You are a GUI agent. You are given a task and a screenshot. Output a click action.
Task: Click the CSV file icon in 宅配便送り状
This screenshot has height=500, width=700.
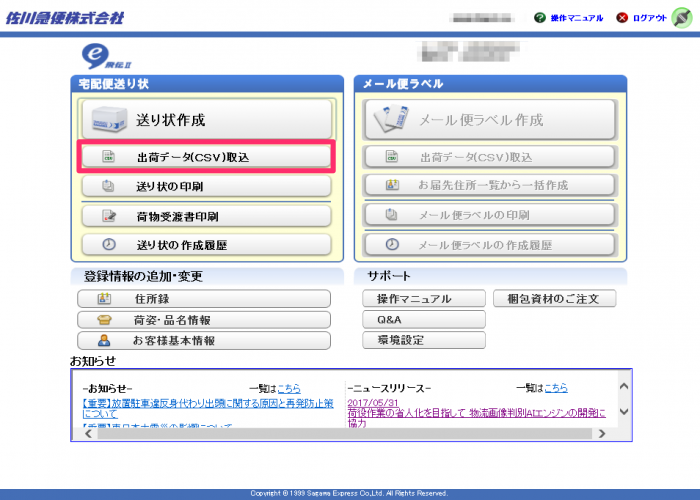point(108,156)
